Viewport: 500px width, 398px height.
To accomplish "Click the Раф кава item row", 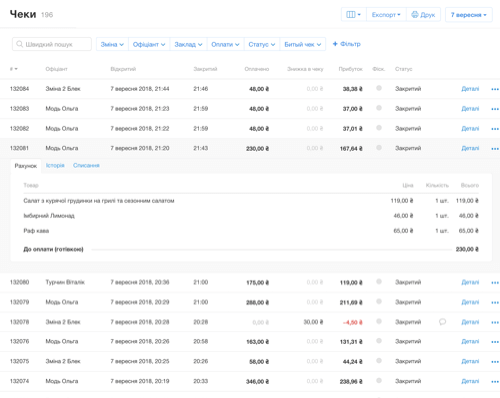I will pos(251,231).
